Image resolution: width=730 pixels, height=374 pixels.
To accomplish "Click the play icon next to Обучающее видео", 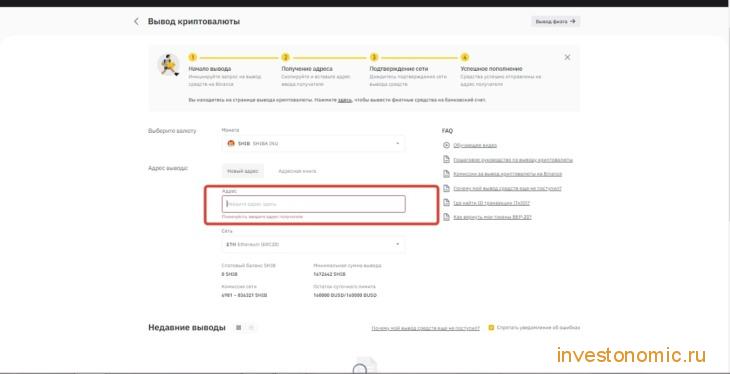I will coord(446,145).
